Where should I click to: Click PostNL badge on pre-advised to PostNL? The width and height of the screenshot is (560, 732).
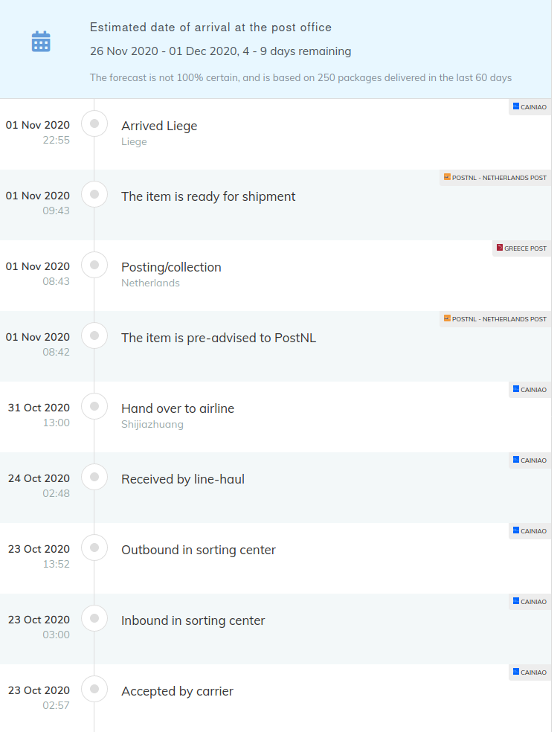tap(495, 319)
